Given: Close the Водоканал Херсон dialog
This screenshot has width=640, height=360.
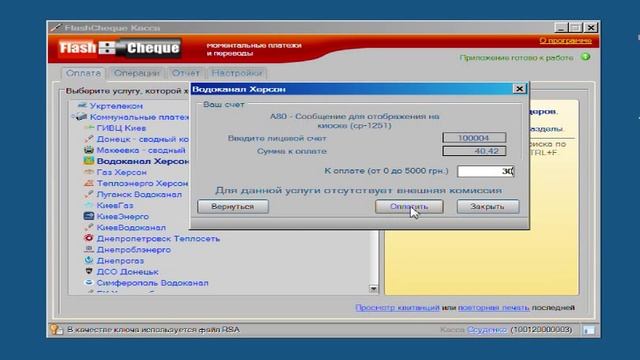Looking at the screenshot, I should [519, 89].
